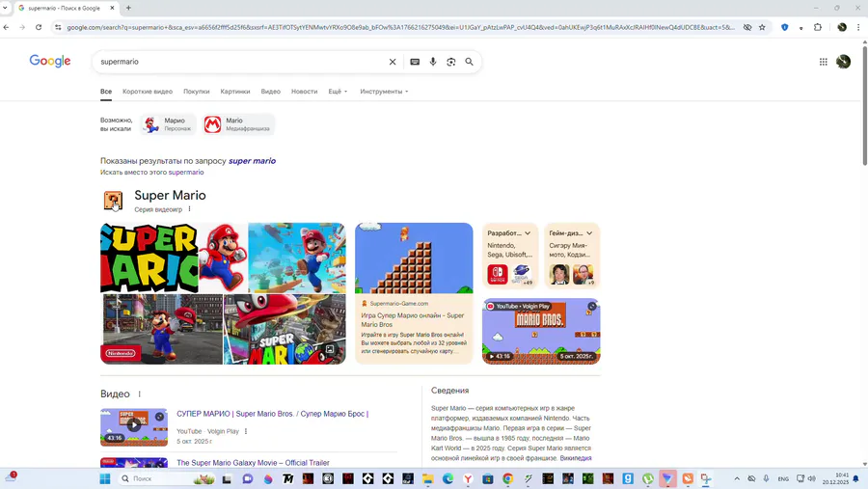Open Super Mario Galaxy Movie trailer link

(253, 462)
